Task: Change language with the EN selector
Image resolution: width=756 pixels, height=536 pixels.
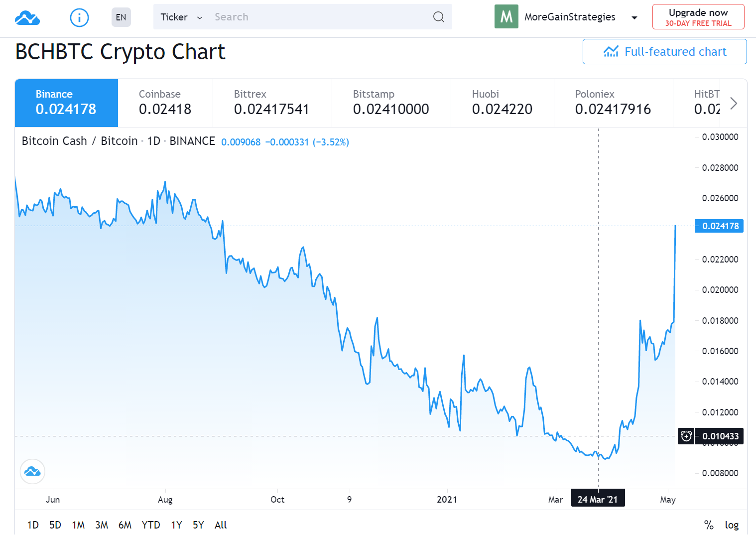Action: tap(121, 17)
